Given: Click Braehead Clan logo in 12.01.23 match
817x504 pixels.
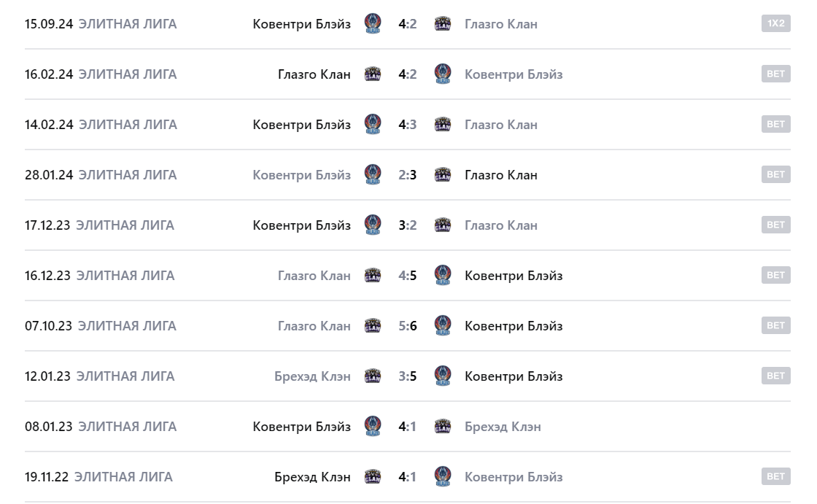Looking at the screenshot, I should (x=373, y=376).
